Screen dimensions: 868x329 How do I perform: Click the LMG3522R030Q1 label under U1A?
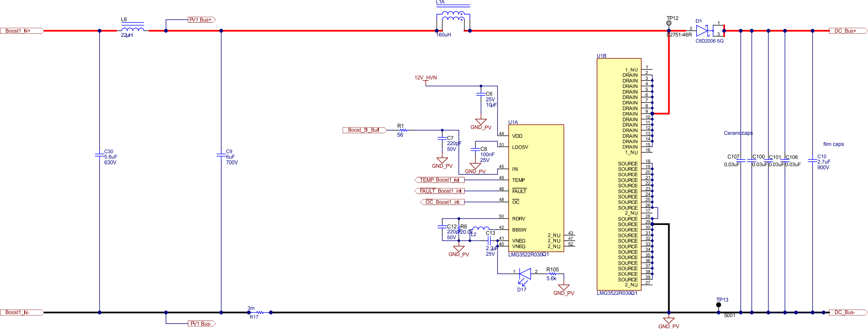[528, 255]
